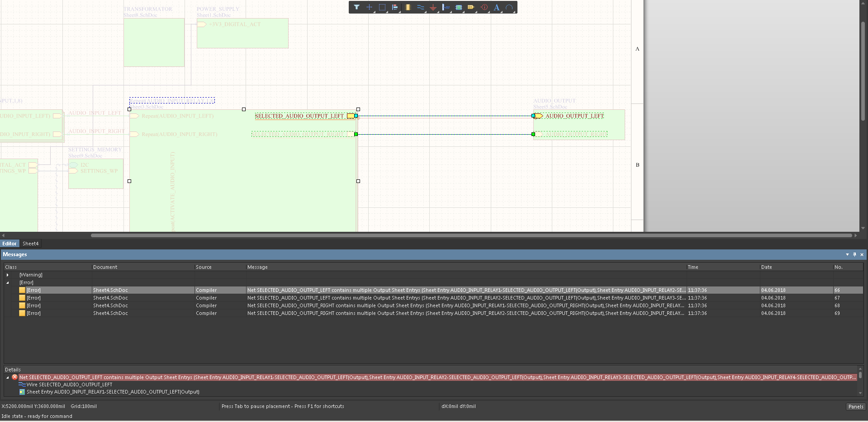Sort messages by Message column header
Viewport: 868px width, 422px height.
[x=466, y=267]
